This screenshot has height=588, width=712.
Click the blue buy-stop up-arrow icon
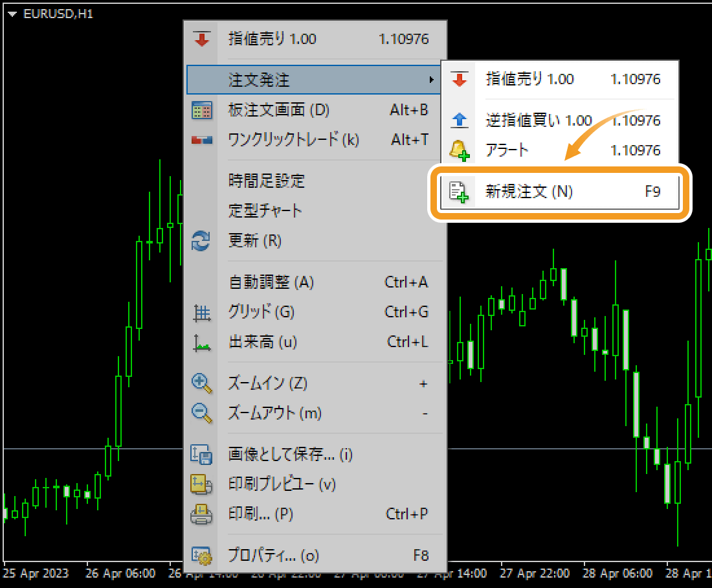[460, 120]
